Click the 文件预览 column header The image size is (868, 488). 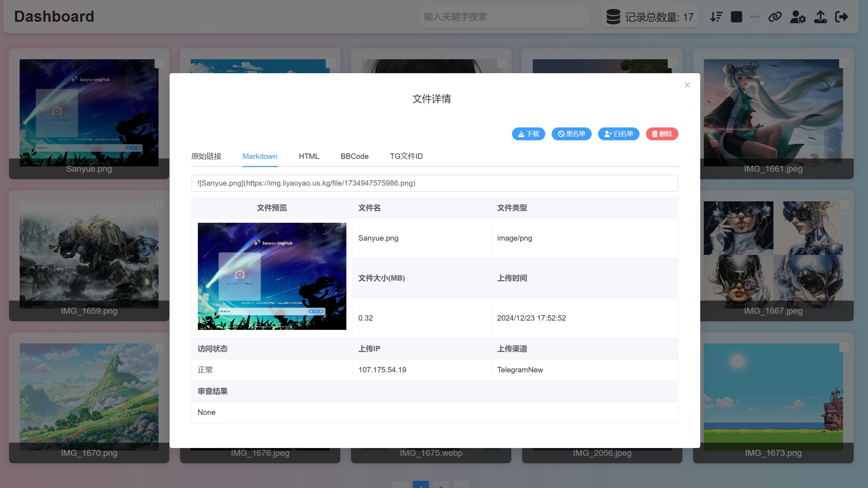pos(272,208)
